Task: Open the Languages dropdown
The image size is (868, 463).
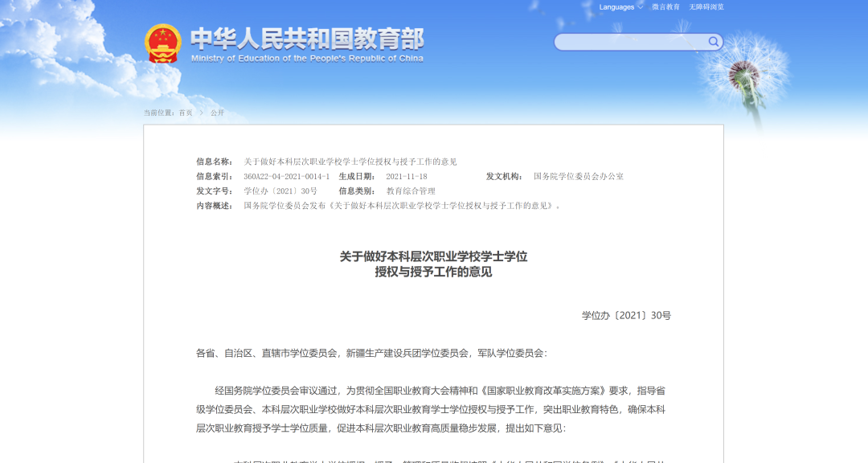Action: pyautogui.click(x=620, y=7)
